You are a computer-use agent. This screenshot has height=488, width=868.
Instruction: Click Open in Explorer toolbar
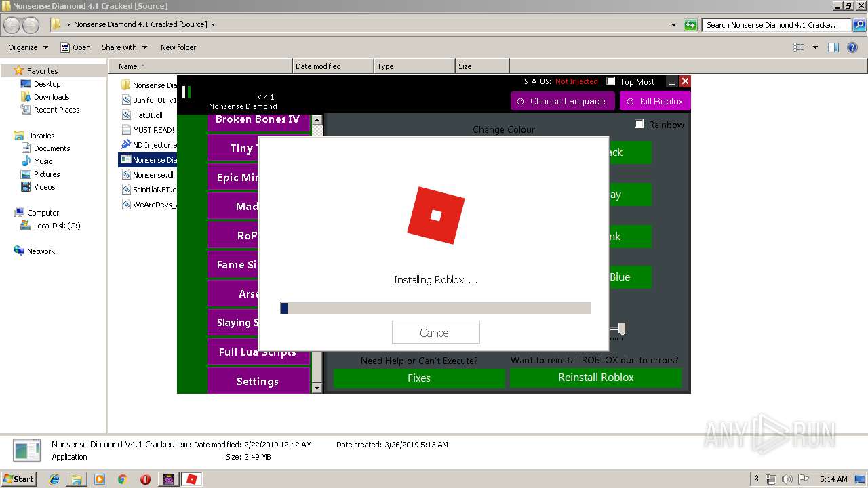(75, 47)
